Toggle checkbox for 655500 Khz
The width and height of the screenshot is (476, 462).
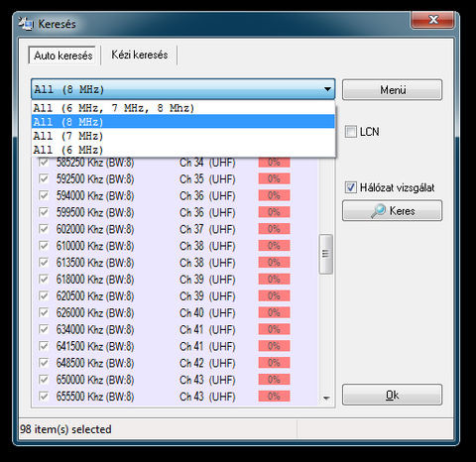(x=44, y=397)
